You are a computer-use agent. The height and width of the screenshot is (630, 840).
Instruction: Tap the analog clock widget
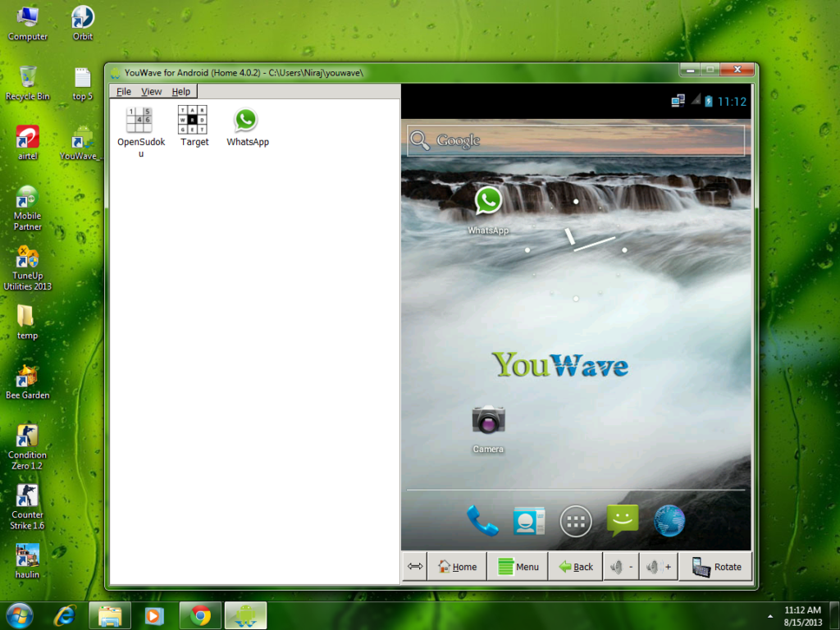tap(576, 249)
